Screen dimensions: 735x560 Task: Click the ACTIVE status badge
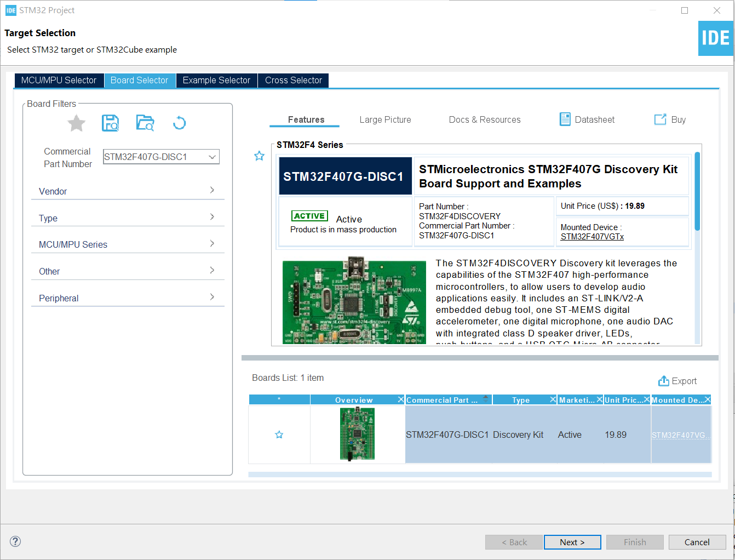(x=310, y=216)
